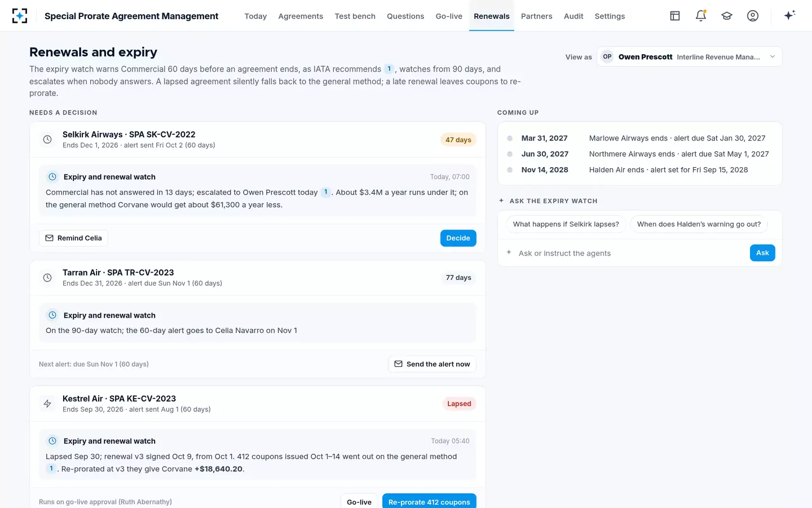Click the watch icon in Tarran's expiry note
The width and height of the screenshot is (812, 508).
[52, 315]
